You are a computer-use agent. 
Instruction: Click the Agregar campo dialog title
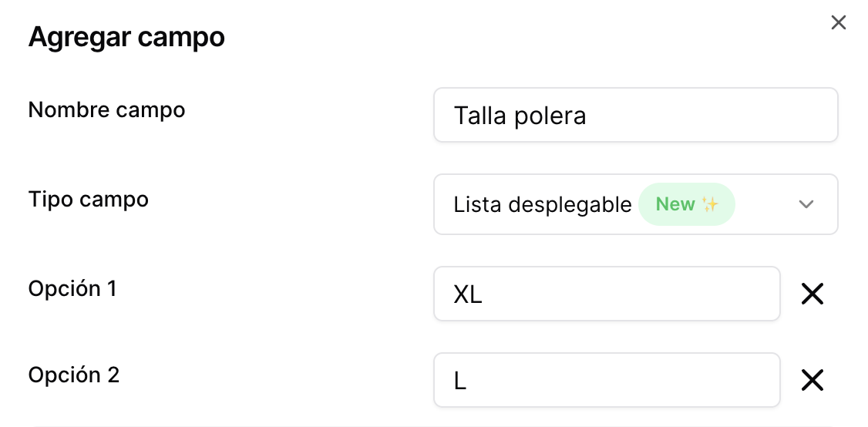[126, 37]
